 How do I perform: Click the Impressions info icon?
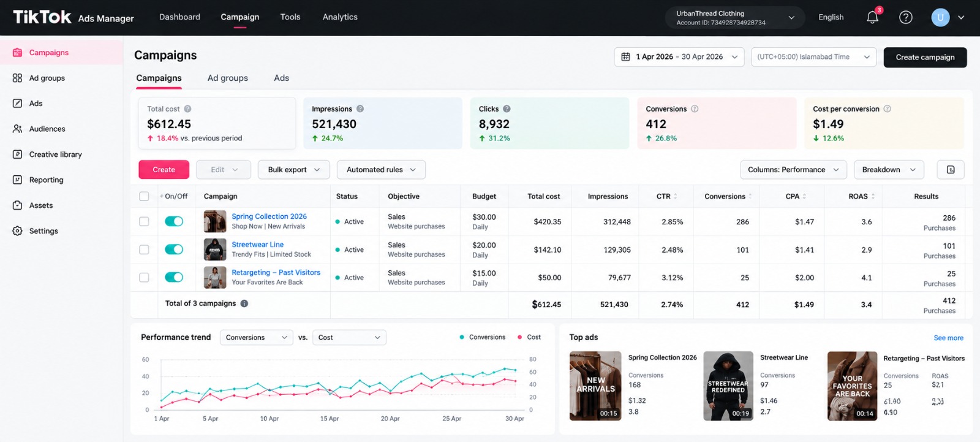coord(360,109)
